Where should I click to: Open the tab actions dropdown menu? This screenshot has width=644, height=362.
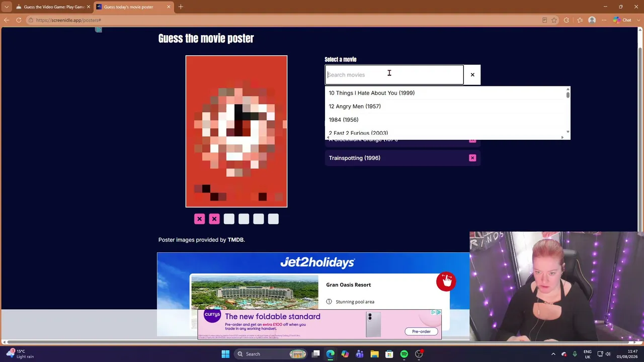(7, 7)
